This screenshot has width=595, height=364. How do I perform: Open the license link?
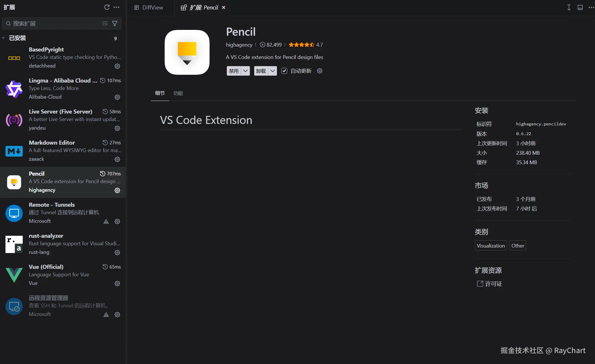pos(493,284)
